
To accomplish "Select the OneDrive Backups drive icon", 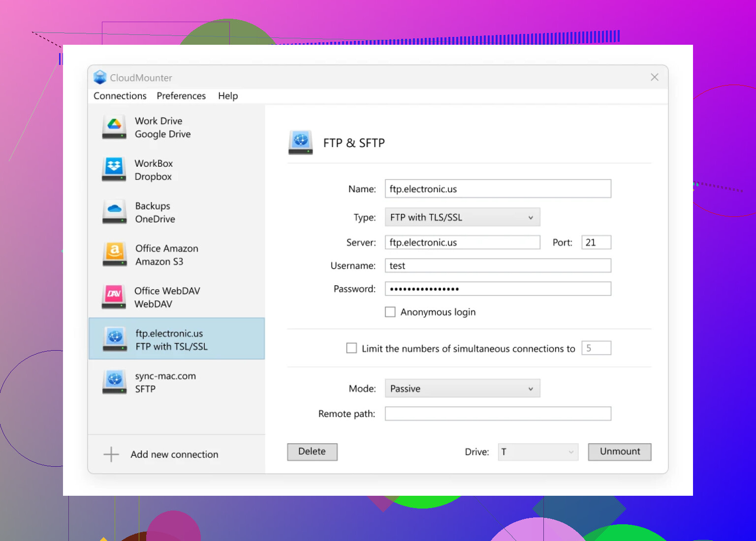I will pyautogui.click(x=114, y=212).
